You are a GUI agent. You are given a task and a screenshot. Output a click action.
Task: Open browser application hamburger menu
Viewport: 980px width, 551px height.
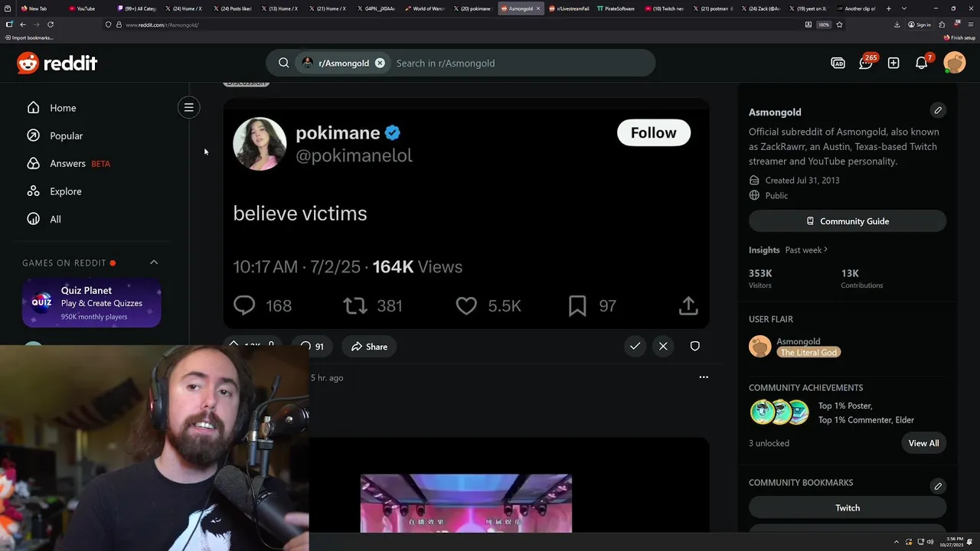[970, 24]
